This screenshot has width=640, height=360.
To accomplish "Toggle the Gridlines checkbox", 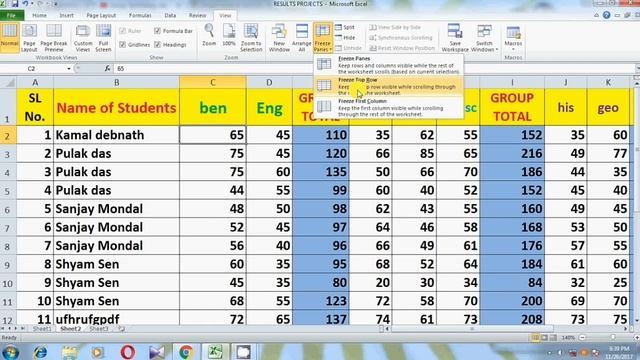I will point(135,45).
